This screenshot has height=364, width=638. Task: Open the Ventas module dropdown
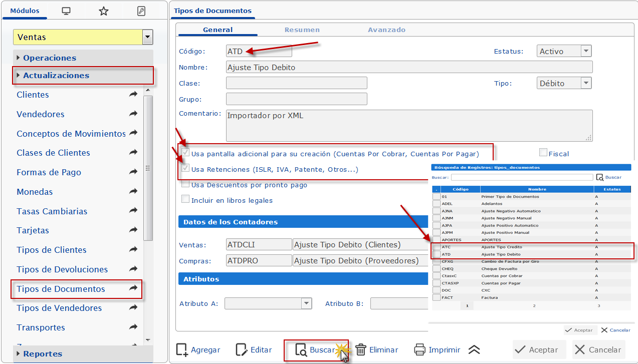[147, 37]
